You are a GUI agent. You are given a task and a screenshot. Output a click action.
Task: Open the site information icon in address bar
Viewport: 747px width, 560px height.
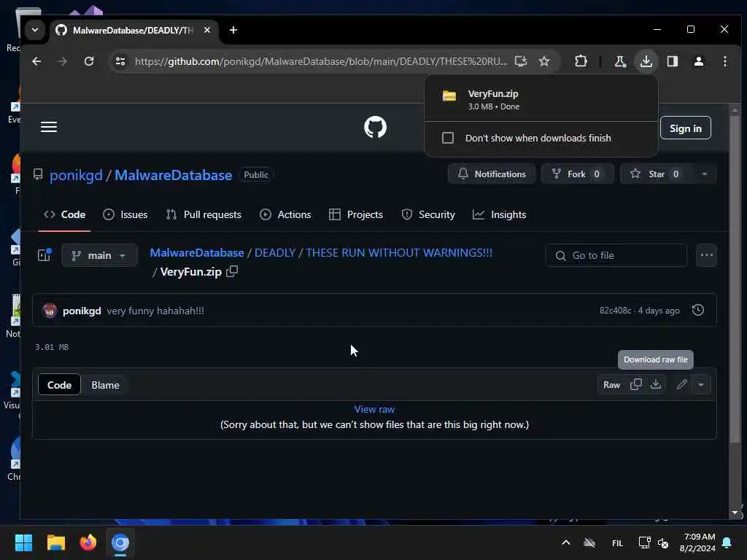coord(120,61)
